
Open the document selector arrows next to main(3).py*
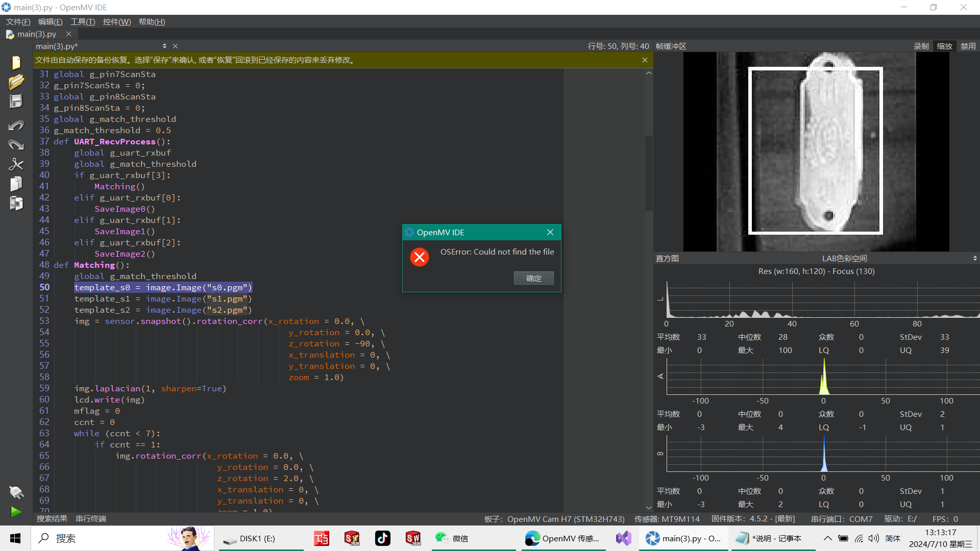[164, 46]
